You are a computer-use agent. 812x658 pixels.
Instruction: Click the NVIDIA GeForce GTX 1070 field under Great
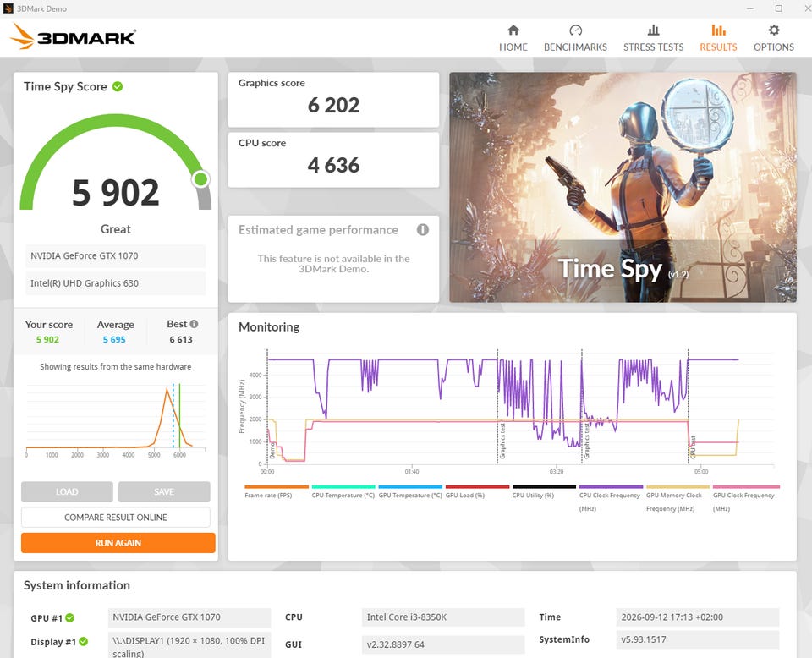pyautogui.click(x=116, y=255)
